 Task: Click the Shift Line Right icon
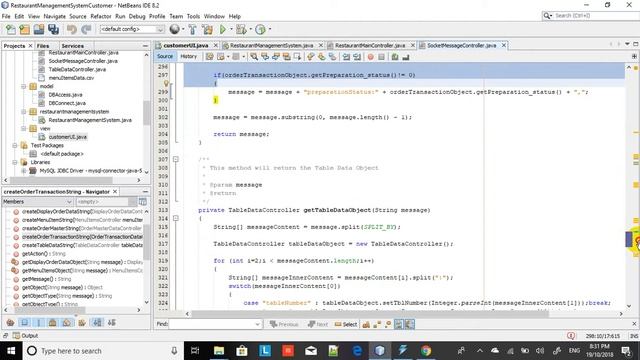point(357,57)
